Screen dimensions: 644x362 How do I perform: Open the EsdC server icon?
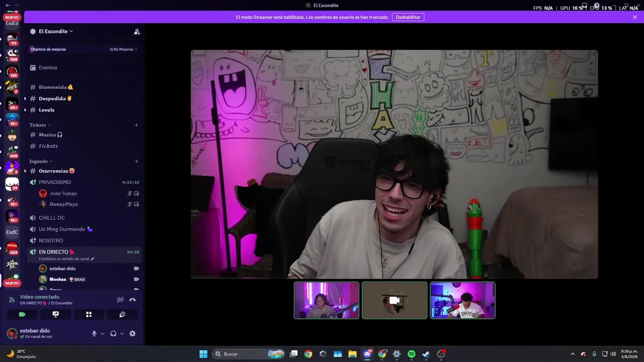(12, 232)
